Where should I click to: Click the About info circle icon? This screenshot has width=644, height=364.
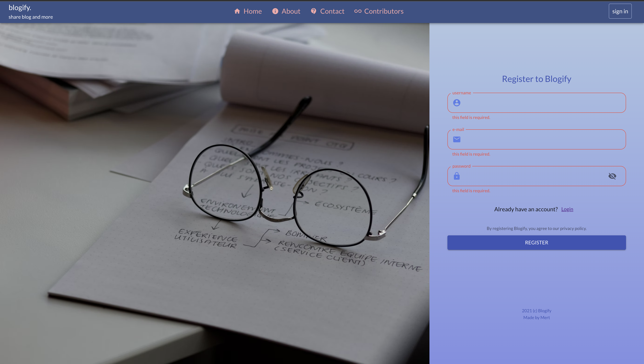tap(275, 11)
